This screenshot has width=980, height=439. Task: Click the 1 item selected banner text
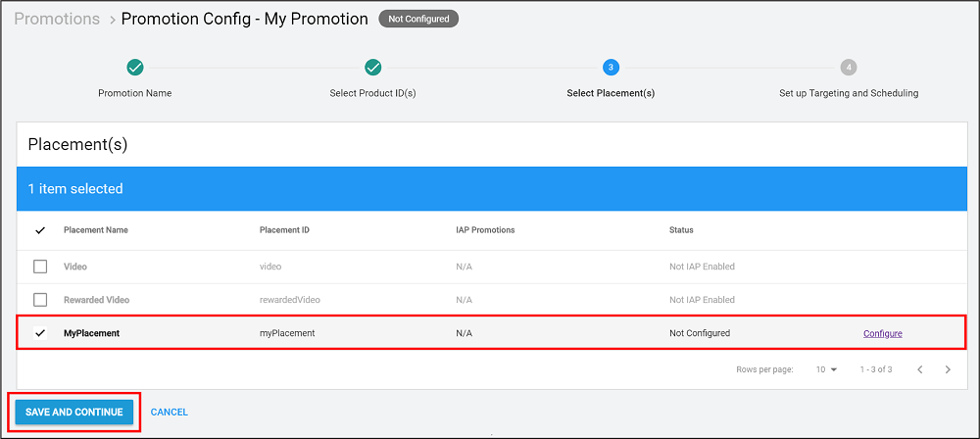pos(75,188)
